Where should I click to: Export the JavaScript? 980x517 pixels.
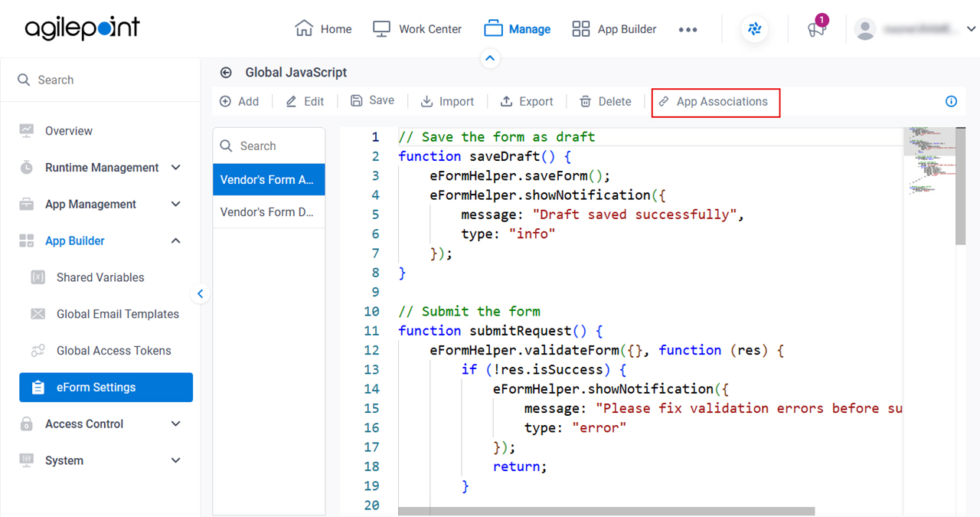coord(527,101)
